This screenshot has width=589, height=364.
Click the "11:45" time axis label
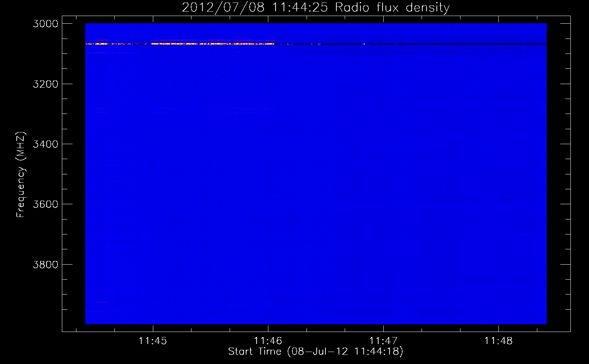click(x=153, y=341)
